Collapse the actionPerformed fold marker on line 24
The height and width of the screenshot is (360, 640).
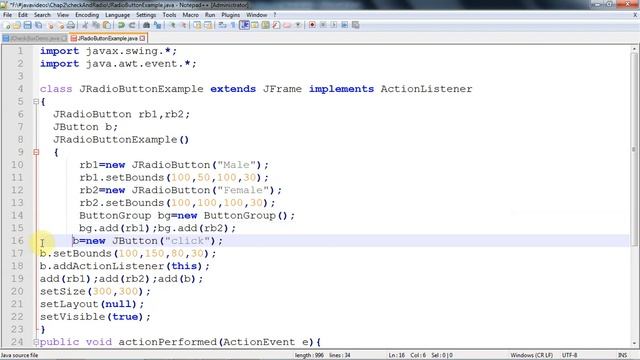[x=36, y=342]
